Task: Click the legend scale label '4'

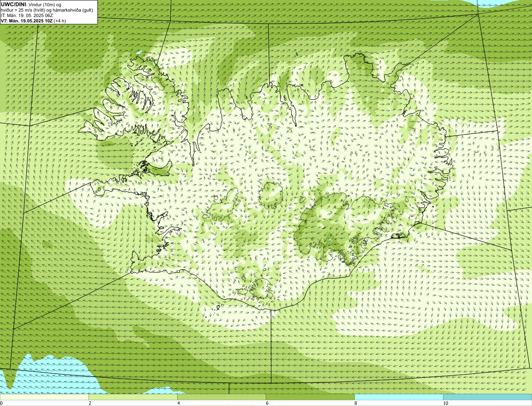Action: [179, 403]
